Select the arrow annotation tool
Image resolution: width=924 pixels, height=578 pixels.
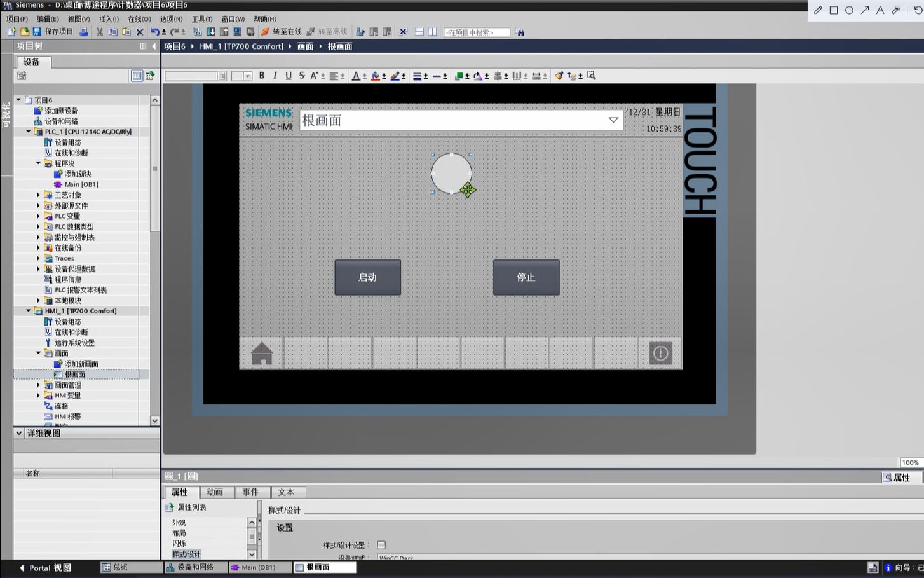pos(865,10)
